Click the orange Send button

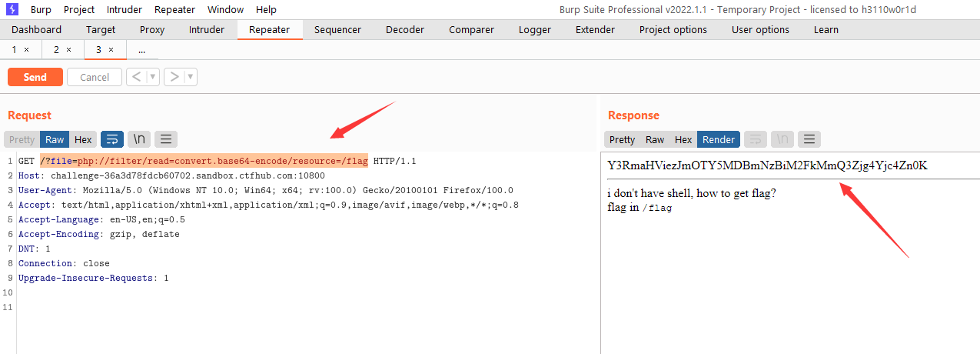[35, 77]
